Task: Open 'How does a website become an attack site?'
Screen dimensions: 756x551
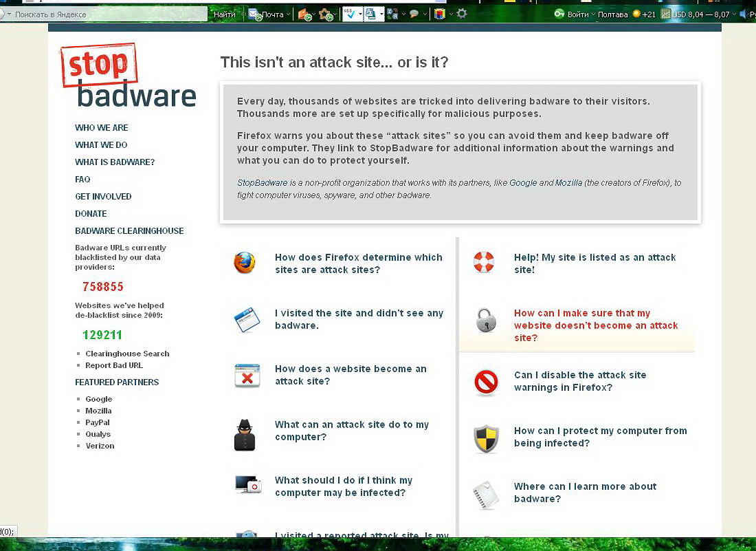Action: point(351,375)
